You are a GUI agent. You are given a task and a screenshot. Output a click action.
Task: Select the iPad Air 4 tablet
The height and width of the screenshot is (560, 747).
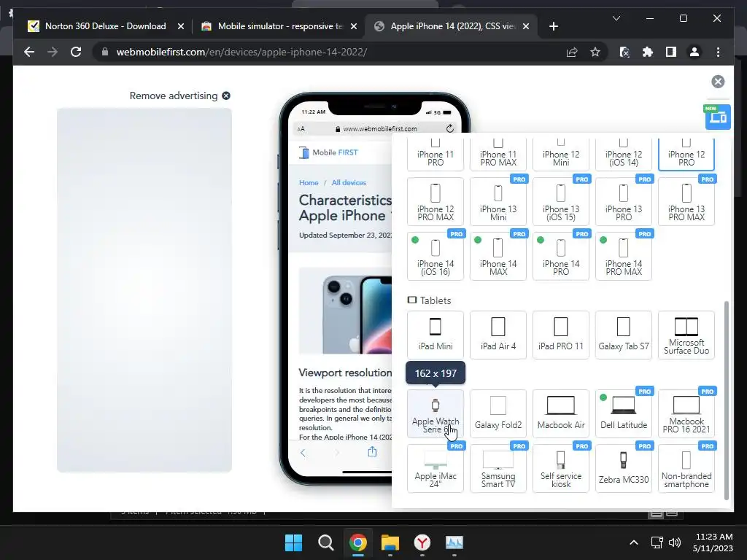click(x=498, y=335)
